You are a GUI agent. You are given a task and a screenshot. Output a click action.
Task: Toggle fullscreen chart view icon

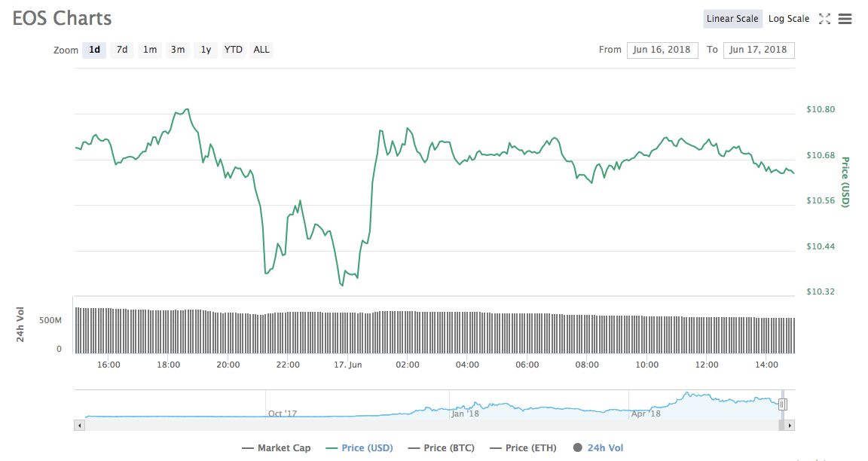point(824,19)
